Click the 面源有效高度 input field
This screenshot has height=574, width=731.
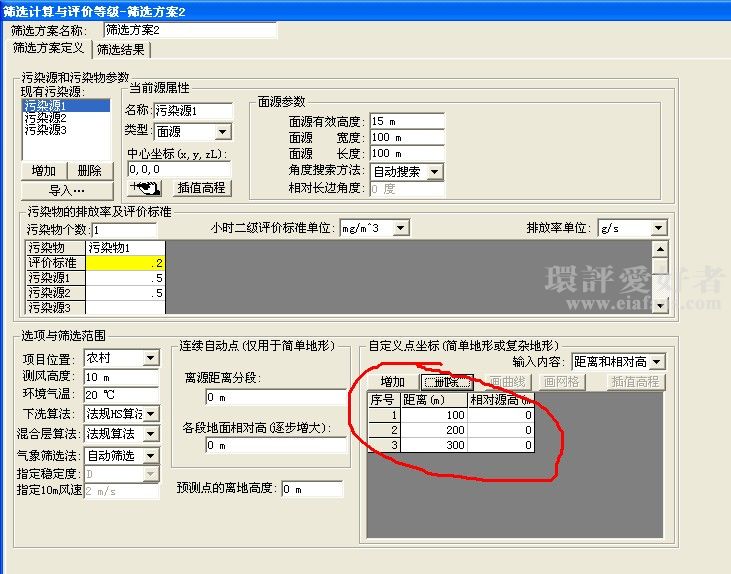point(406,121)
